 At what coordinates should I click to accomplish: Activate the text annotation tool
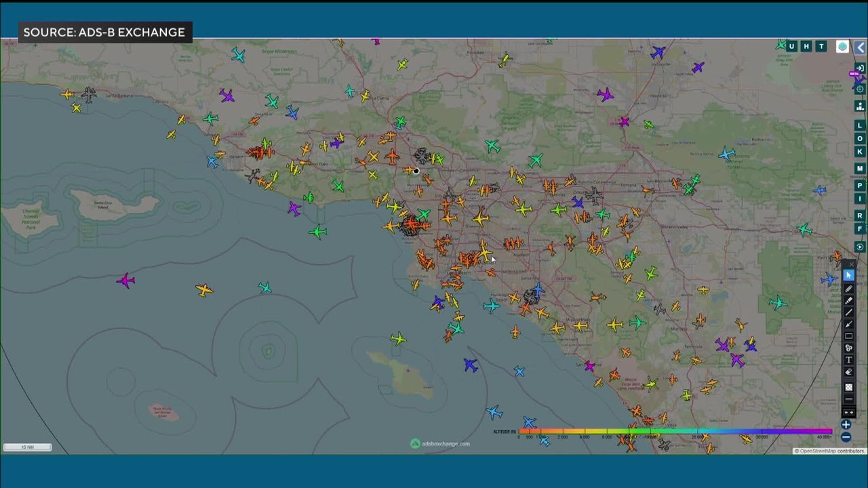coord(848,360)
